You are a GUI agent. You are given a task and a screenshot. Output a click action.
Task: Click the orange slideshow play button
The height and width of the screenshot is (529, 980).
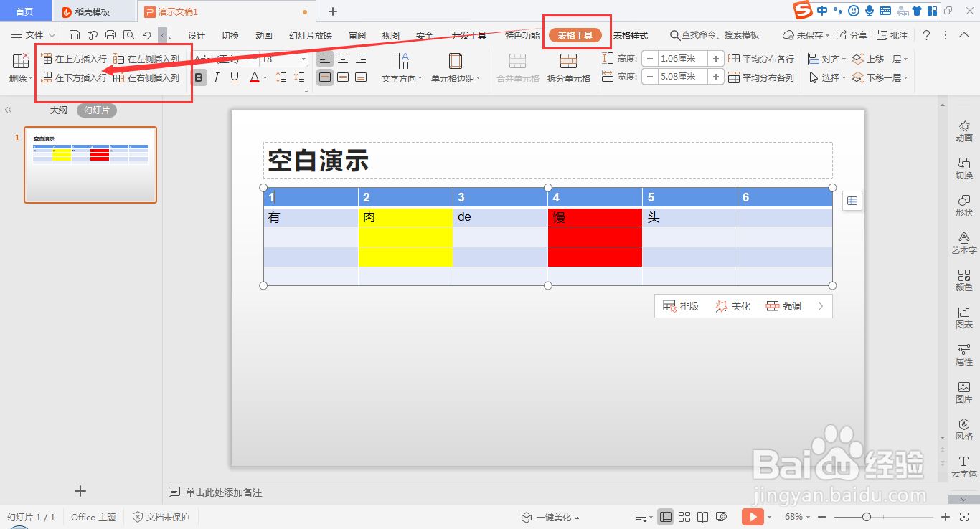pos(753,516)
